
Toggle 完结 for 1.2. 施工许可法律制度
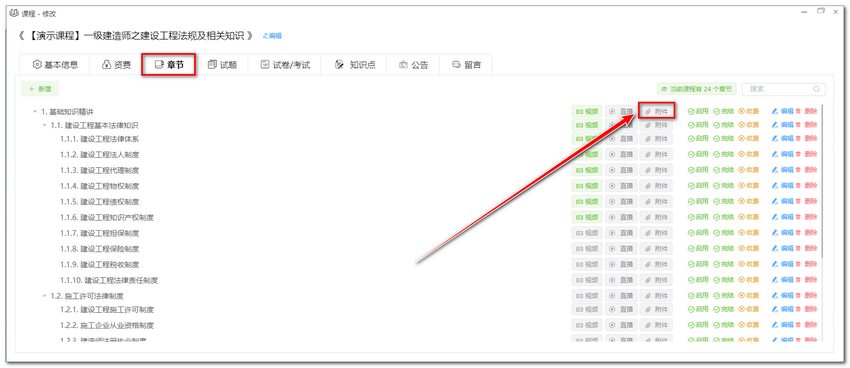click(x=724, y=296)
